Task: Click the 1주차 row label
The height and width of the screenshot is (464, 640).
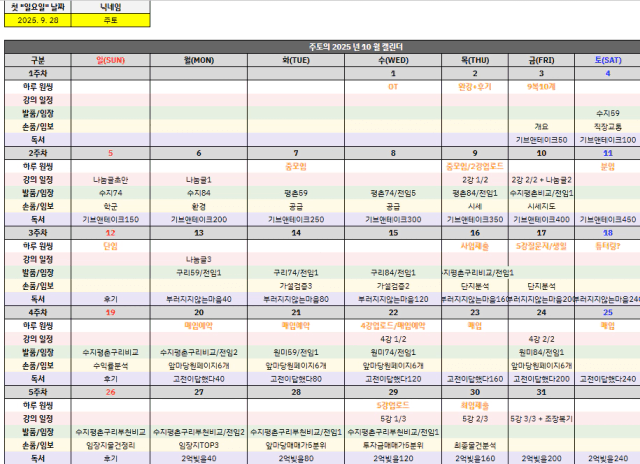Action: tap(38, 73)
